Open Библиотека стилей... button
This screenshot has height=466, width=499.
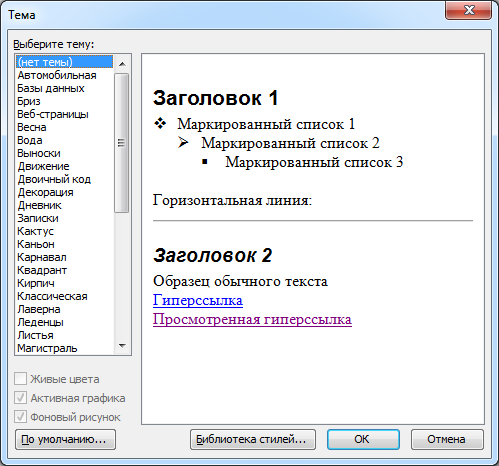253,439
